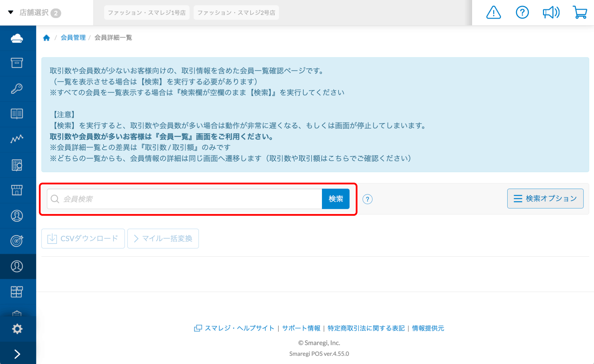Click the warning triangle alert icon
This screenshot has width=594, height=364.
click(x=493, y=13)
